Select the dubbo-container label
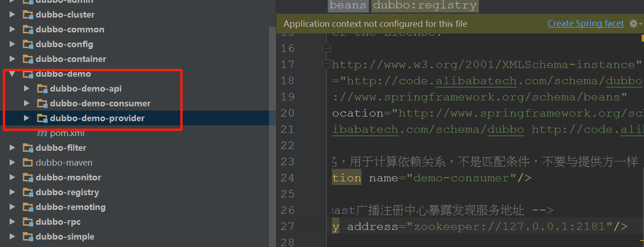This screenshot has height=247, width=644. tap(71, 59)
